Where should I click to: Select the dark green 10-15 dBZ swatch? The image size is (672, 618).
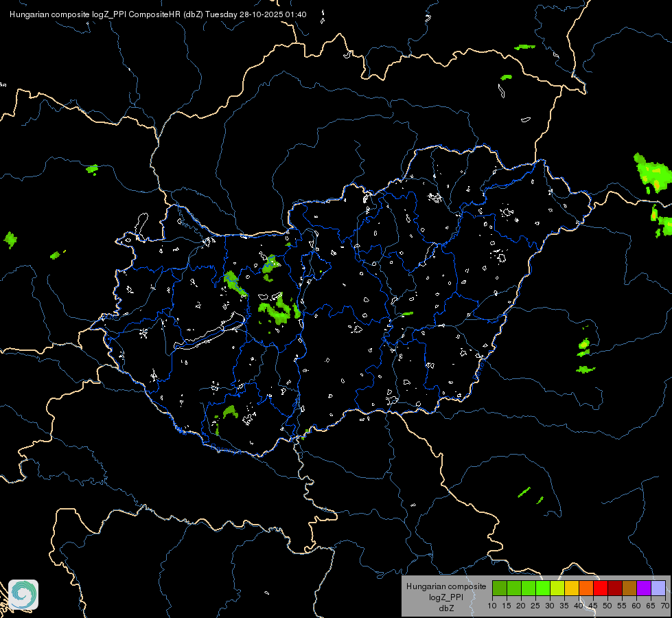pyautogui.click(x=500, y=588)
